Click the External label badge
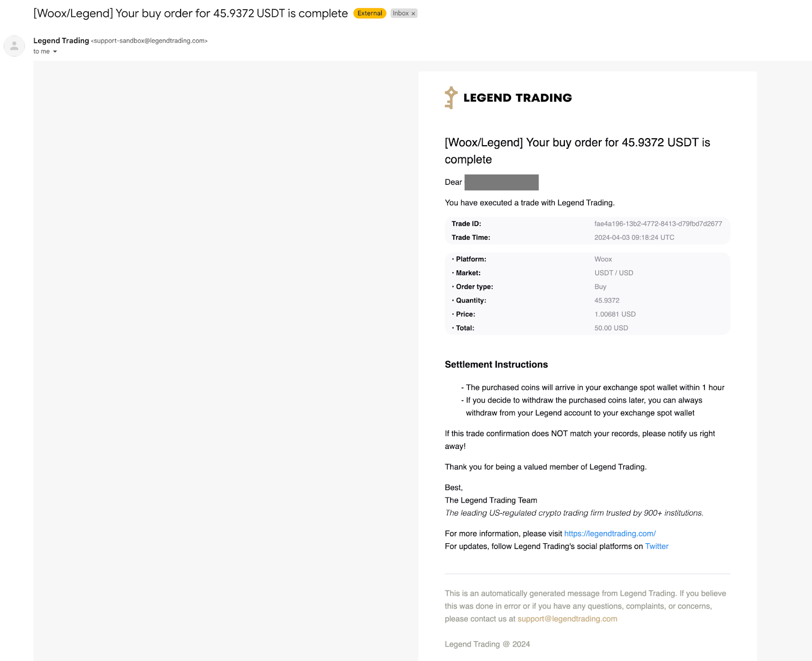The height and width of the screenshot is (661, 812). click(369, 13)
